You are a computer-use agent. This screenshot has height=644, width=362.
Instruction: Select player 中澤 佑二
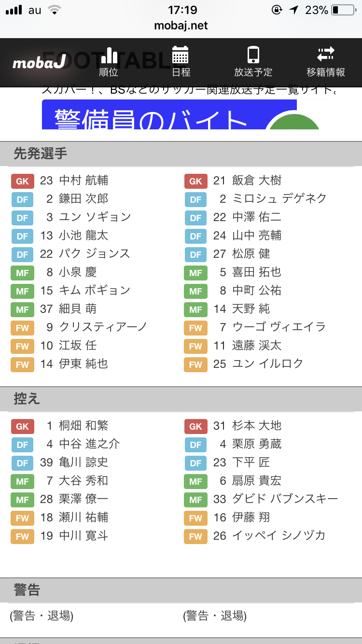(x=257, y=217)
